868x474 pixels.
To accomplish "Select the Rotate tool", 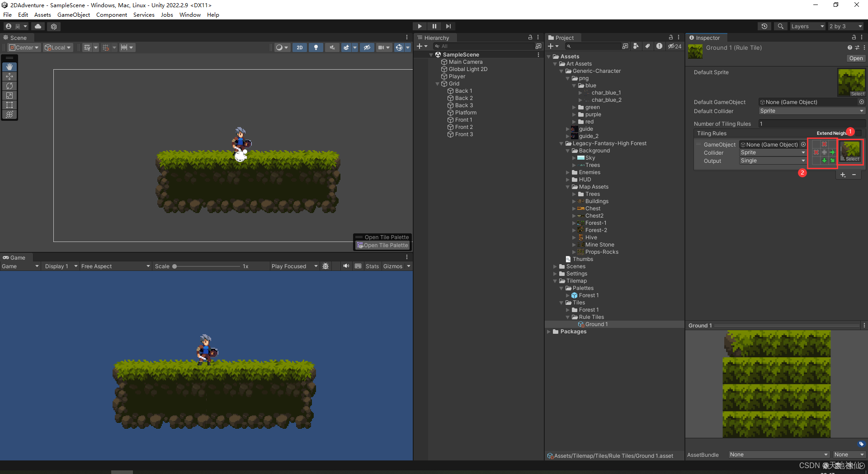I will [9, 86].
